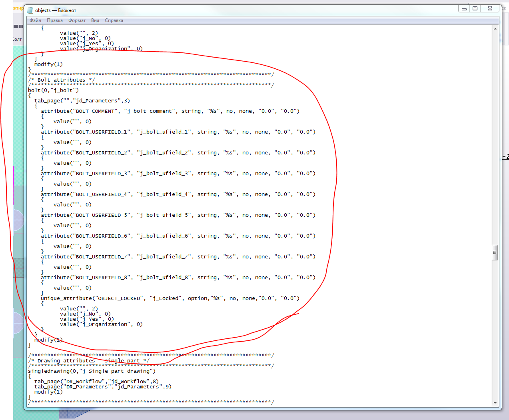Click the BOLT_USERFIELD_3 attribute line

pyautogui.click(x=178, y=174)
